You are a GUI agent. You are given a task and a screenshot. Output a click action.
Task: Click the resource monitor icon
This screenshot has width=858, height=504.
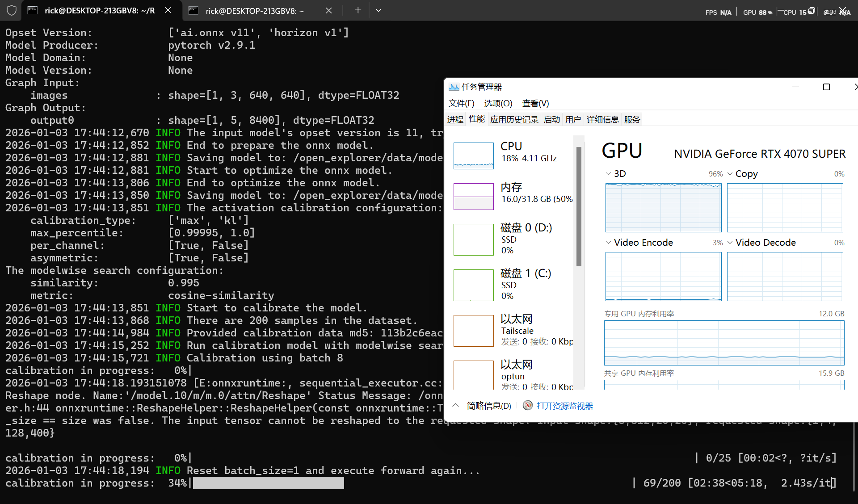(528, 406)
